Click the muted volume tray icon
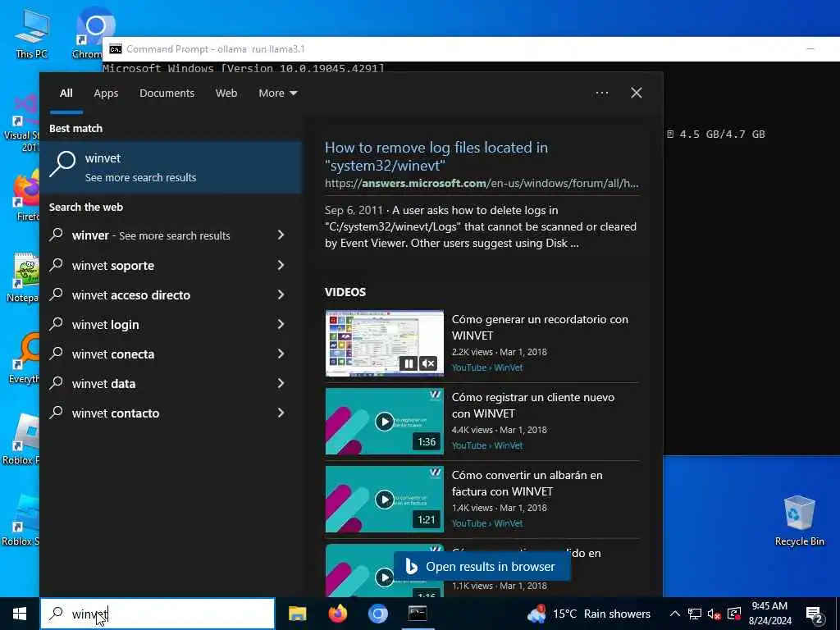Image resolution: width=840 pixels, height=630 pixels. pos(714,614)
